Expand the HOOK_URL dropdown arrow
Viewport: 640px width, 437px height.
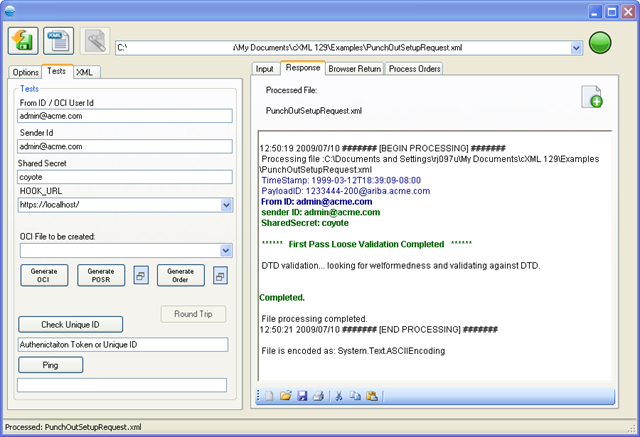click(x=227, y=205)
